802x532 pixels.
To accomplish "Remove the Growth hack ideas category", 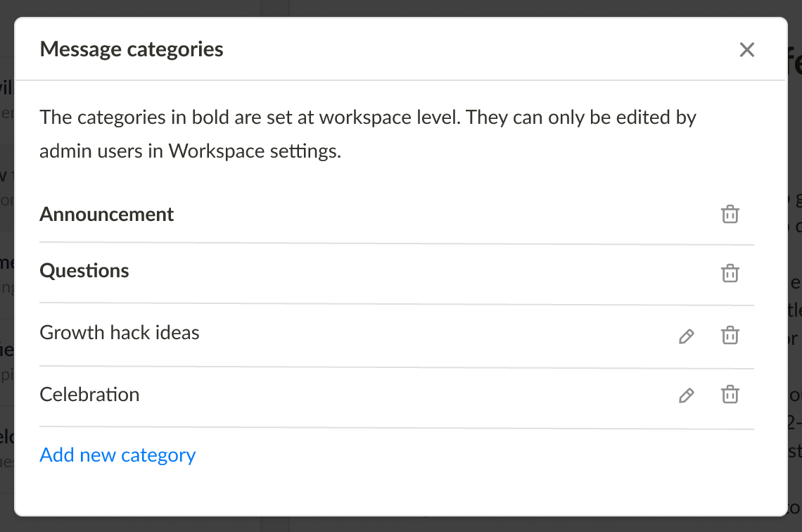I will [730, 336].
